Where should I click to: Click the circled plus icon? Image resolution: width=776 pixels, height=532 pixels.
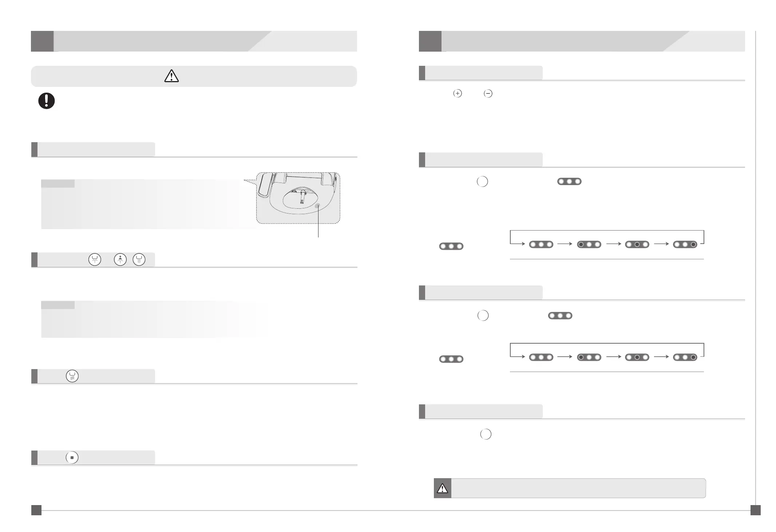tap(458, 93)
